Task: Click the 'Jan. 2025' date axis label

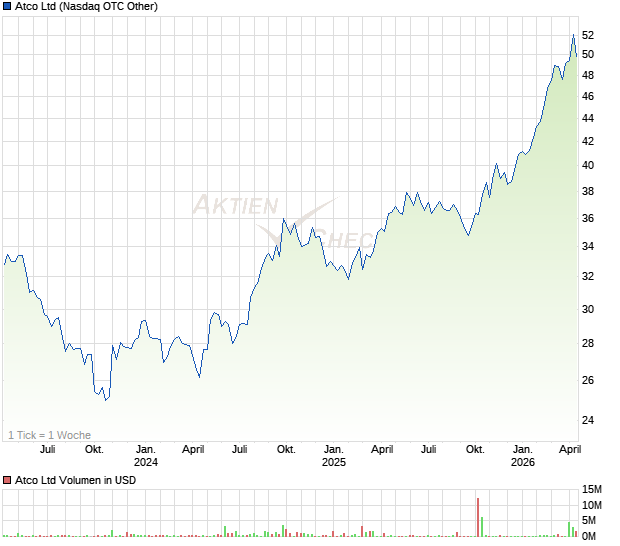Action: 334,456
